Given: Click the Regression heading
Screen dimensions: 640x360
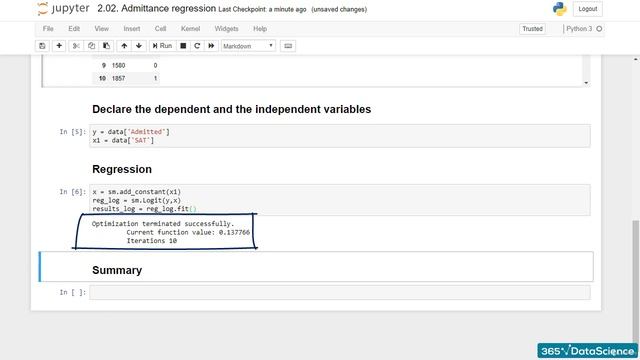Looking at the screenshot, I should click(x=122, y=169).
